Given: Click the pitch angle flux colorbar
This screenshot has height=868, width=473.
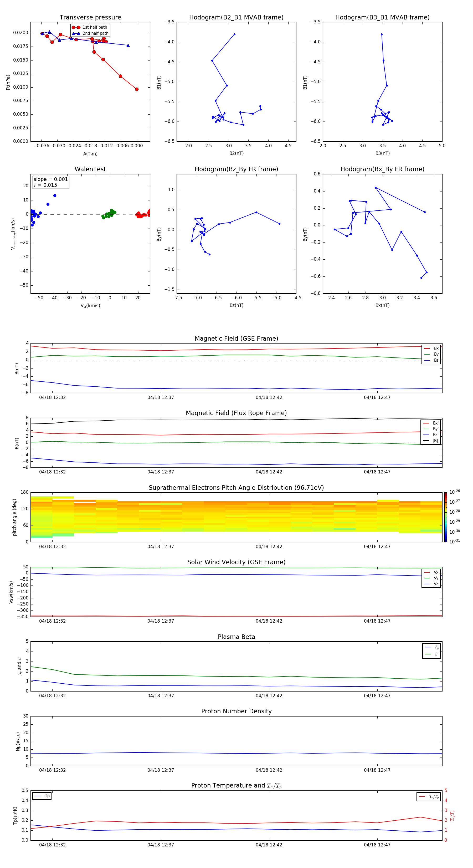Looking at the screenshot, I should tap(445, 517).
